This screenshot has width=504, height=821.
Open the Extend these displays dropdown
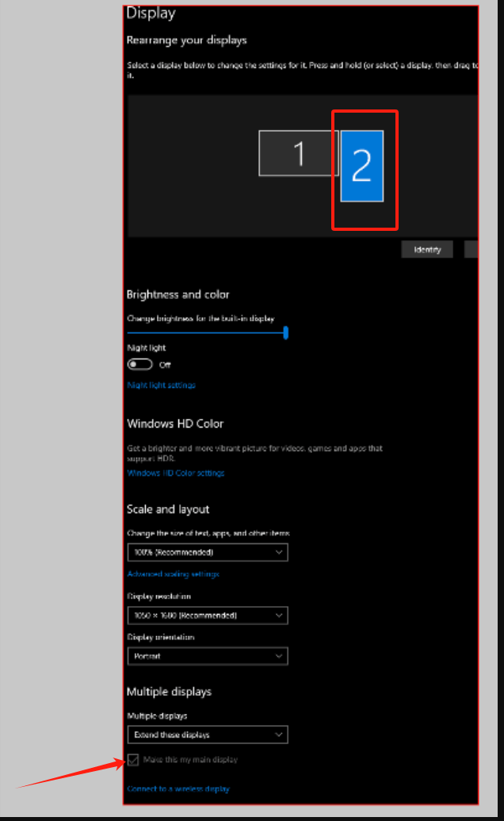(208, 735)
